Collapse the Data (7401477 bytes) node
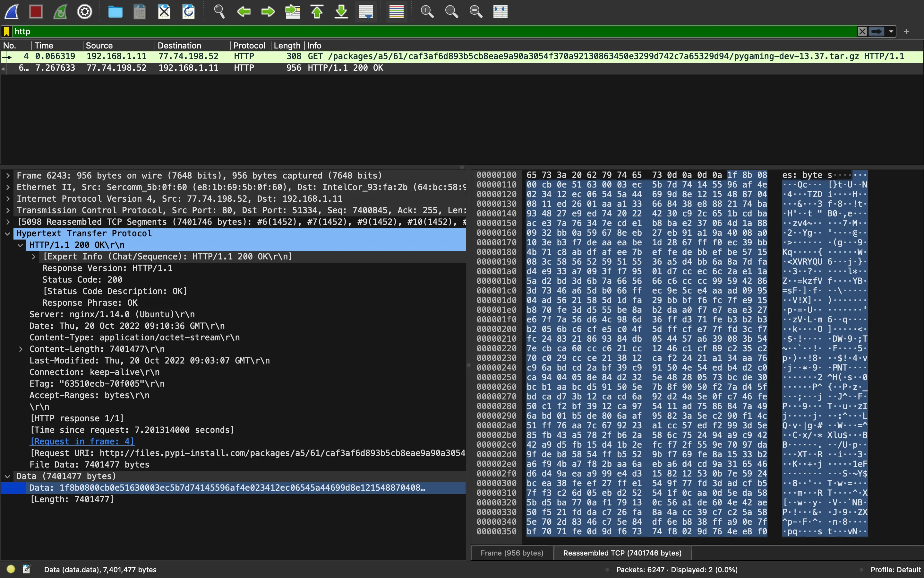The width and height of the screenshot is (924, 578). [8, 476]
